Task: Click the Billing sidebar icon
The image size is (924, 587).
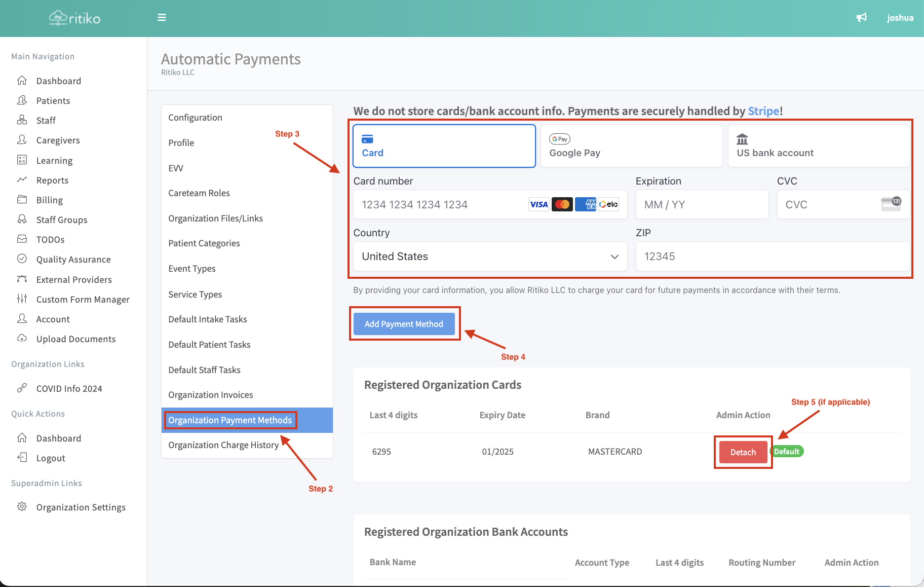Action: [22, 200]
